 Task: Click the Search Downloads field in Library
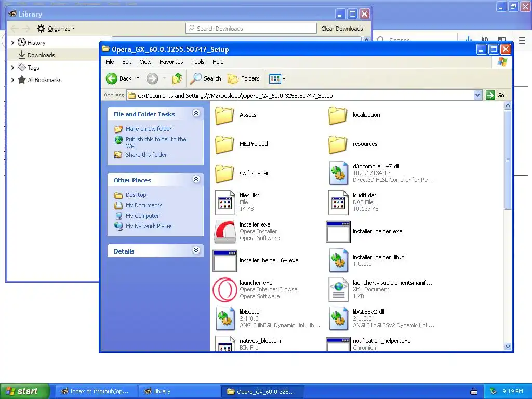click(x=251, y=29)
